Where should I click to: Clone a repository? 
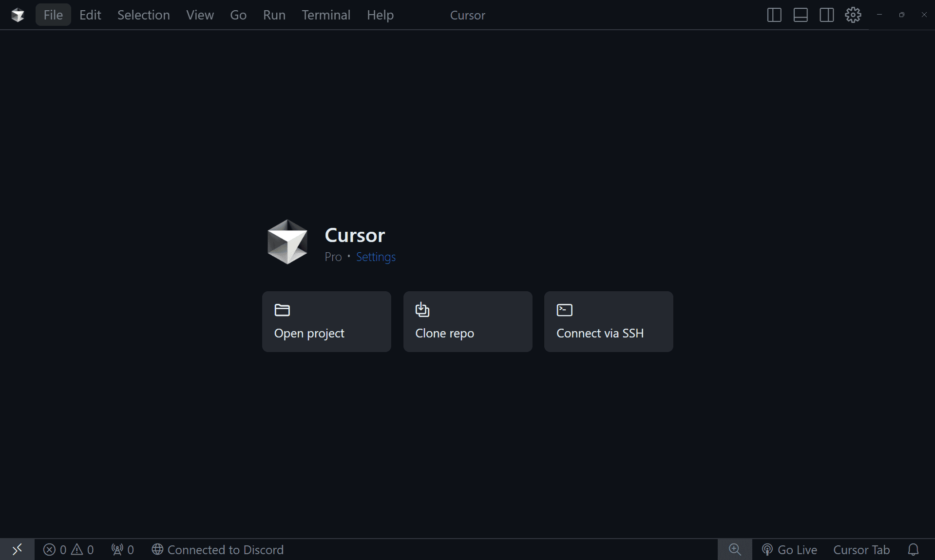pyautogui.click(x=467, y=321)
